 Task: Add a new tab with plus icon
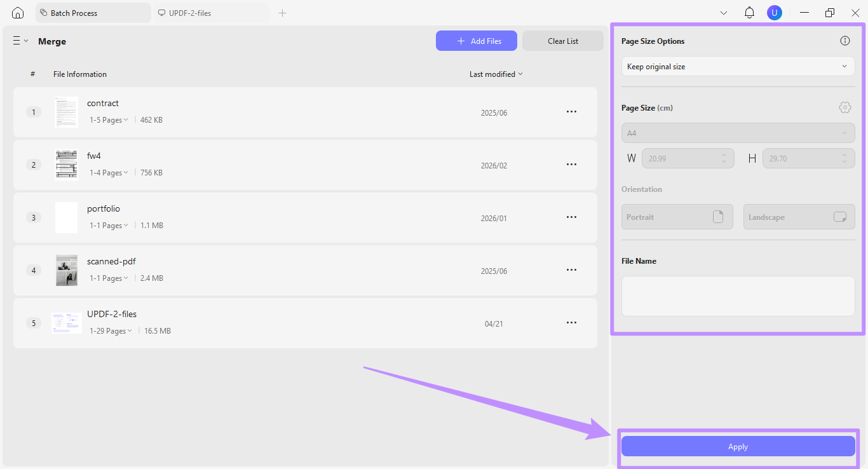[x=283, y=13]
